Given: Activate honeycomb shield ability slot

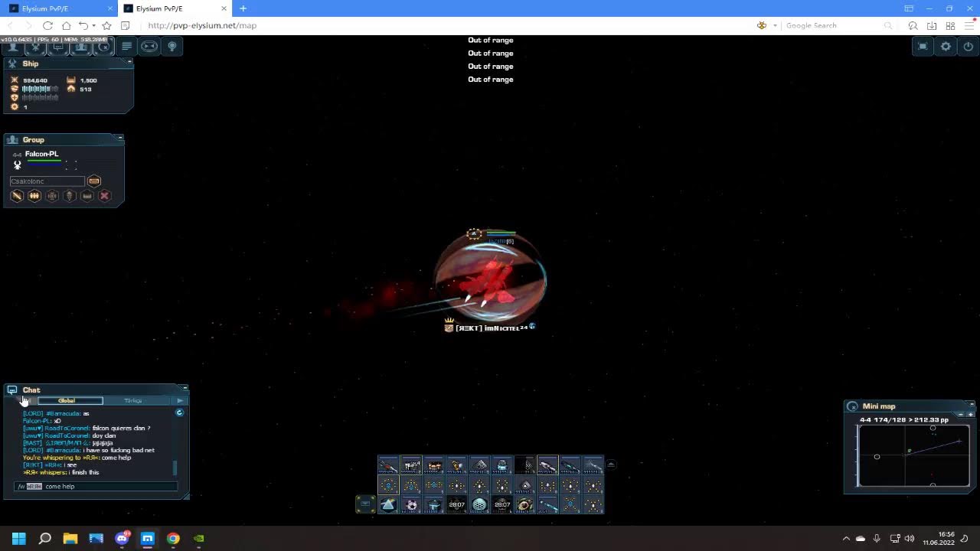Looking at the screenshot, I should (x=479, y=504).
